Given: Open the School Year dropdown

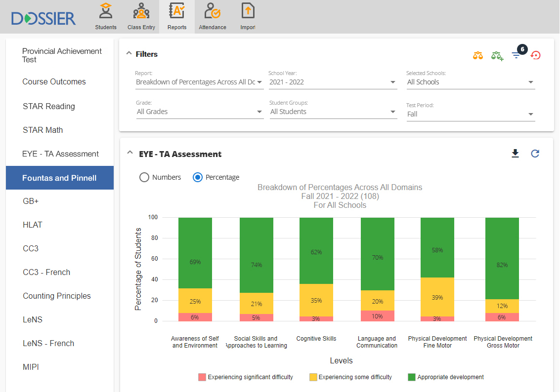Looking at the screenshot, I should pos(333,82).
